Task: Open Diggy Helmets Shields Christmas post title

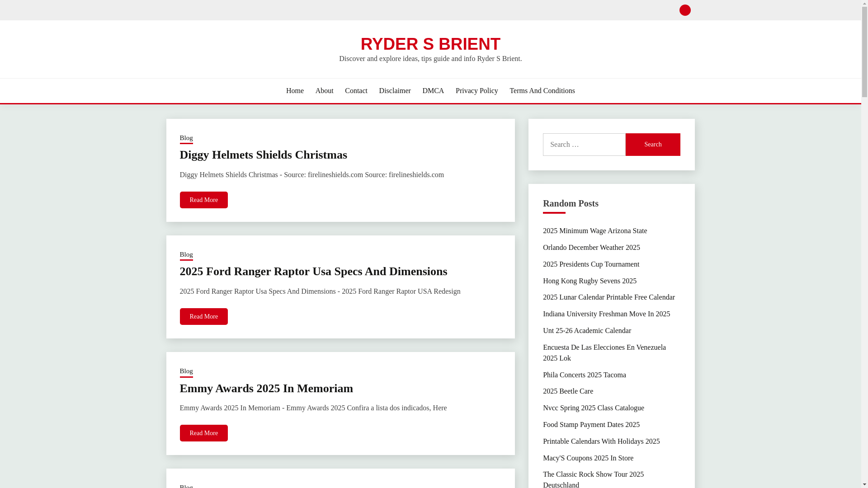Action: pos(264,155)
